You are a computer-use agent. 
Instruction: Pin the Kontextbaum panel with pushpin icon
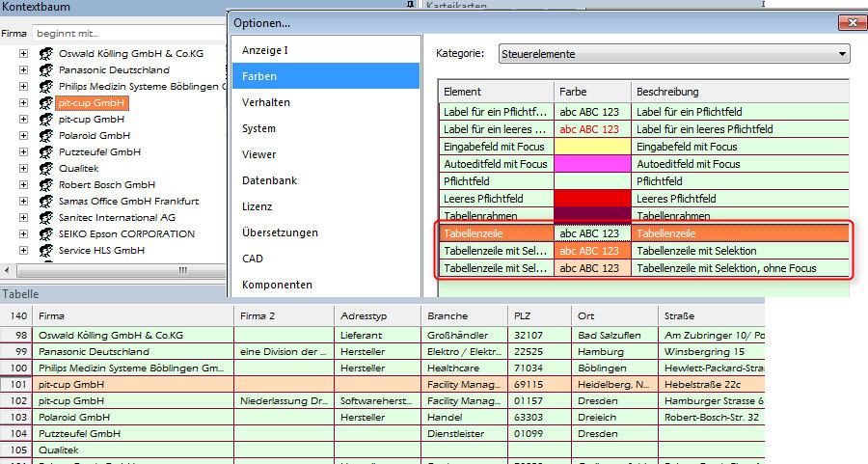410,5
